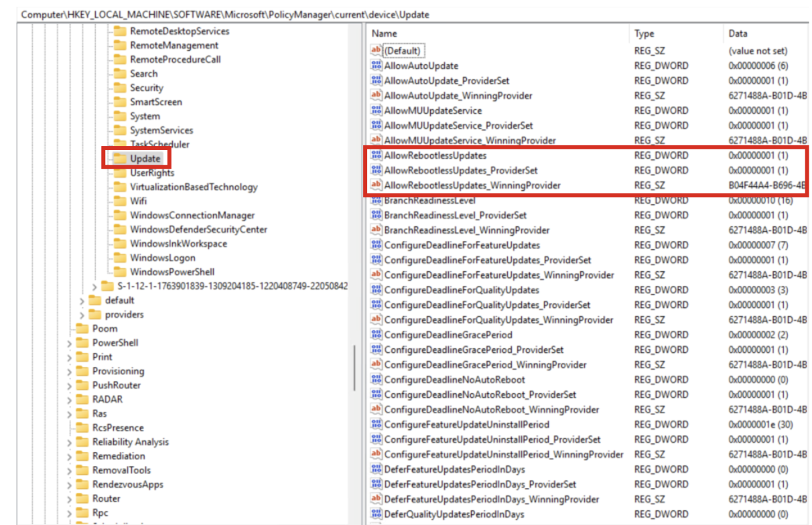Click the ConfigureFeatureUpdateUninstallPeriod DWORD icon
812x525 pixels.
[377, 425]
